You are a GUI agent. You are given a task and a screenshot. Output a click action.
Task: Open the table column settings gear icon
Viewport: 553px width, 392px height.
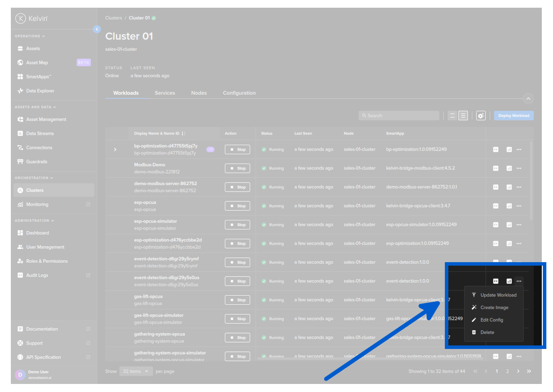[481, 115]
